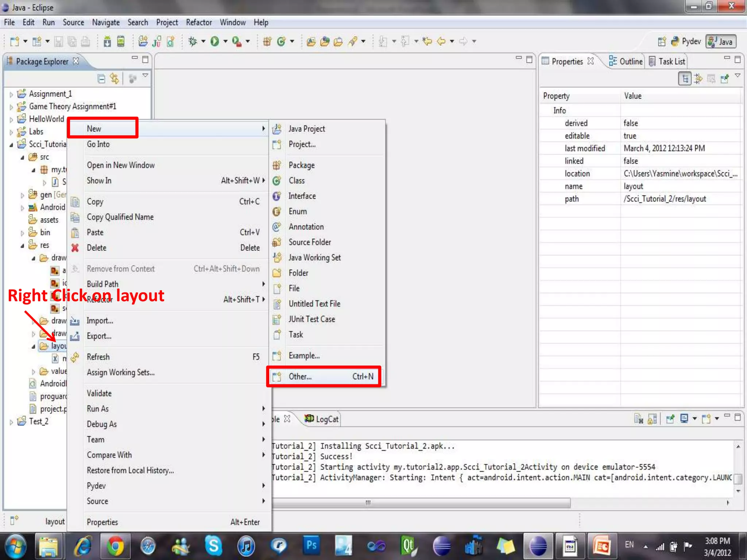Viewport: 747px width, 560px height.
Task: Collapse the src folder
Action: [x=22, y=157]
